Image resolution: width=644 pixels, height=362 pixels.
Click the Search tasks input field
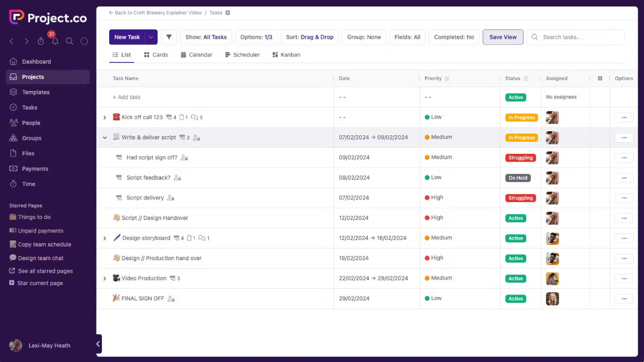(x=576, y=37)
